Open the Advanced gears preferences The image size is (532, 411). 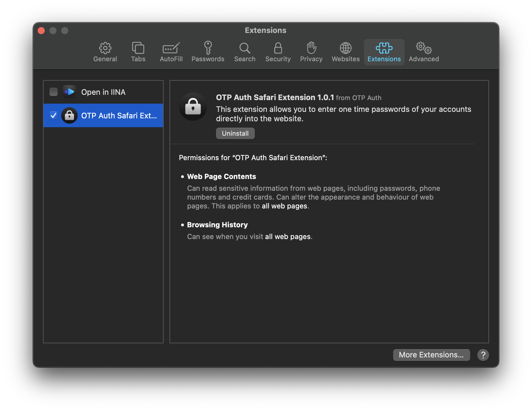423,52
